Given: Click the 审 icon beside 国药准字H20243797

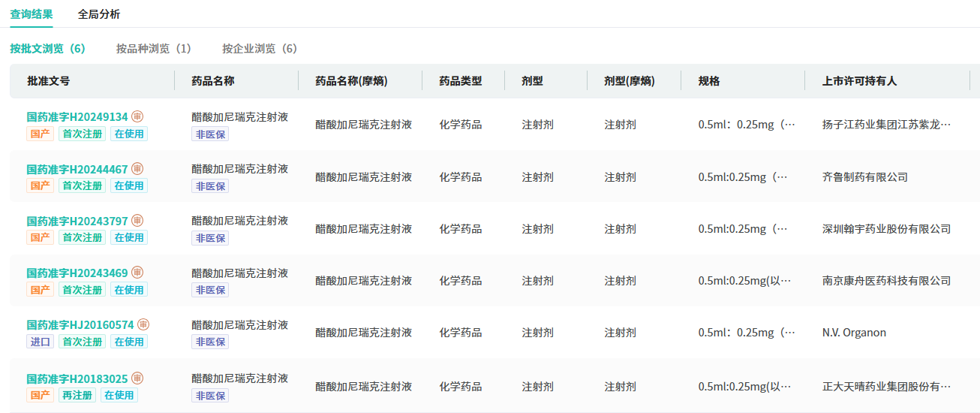Looking at the screenshot, I should (137, 221).
